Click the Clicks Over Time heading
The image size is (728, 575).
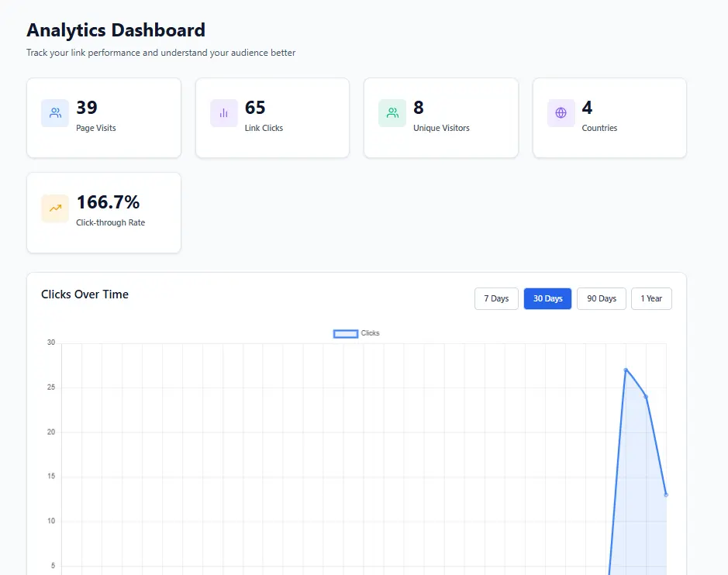pos(85,294)
